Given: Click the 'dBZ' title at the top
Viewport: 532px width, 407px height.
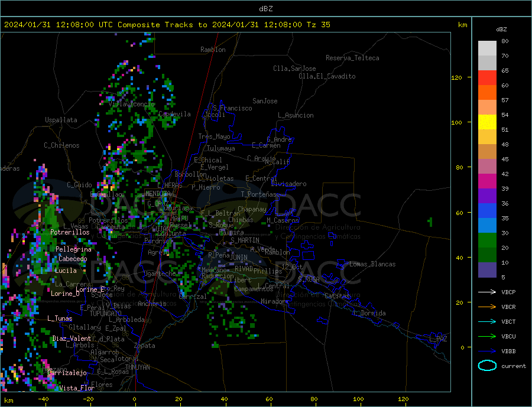Looking at the screenshot, I should point(265,9).
